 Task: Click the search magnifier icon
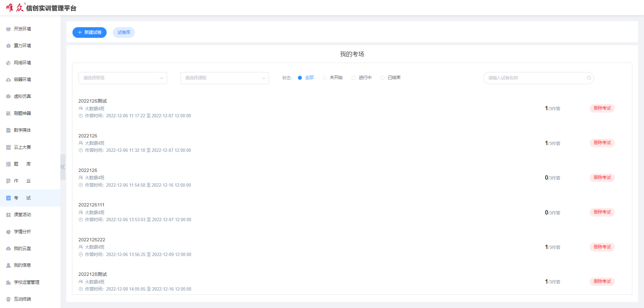(x=589, y=78)
